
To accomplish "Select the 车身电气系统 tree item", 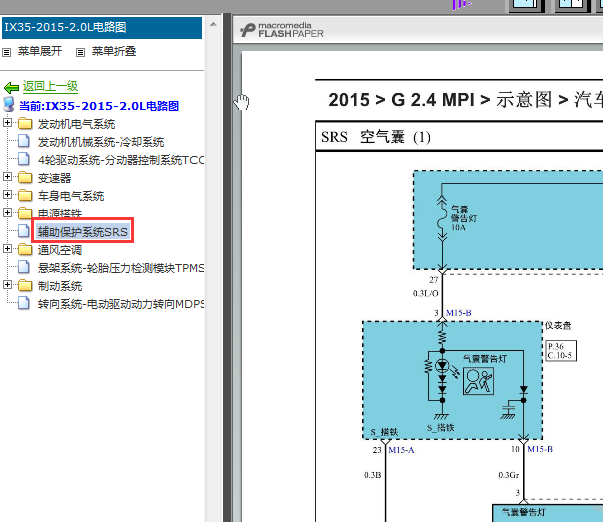I will (71, 196).
